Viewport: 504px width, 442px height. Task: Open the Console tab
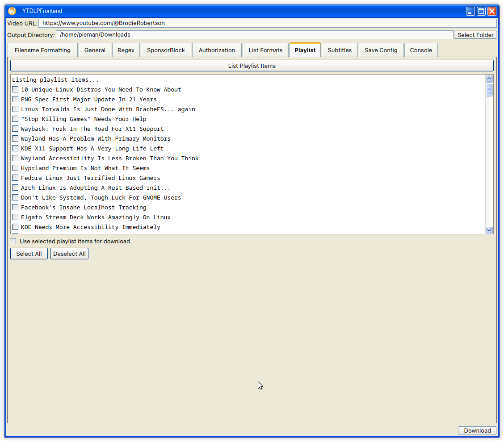(421, 50)
